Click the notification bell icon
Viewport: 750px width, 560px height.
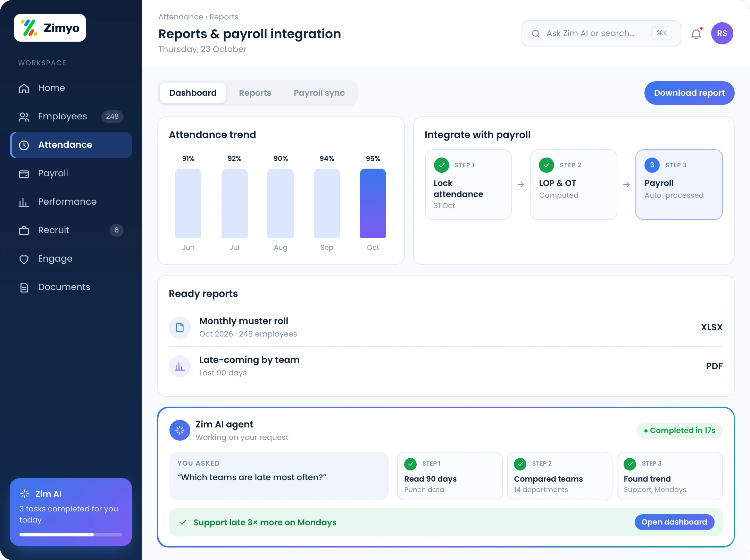[696, 34]
